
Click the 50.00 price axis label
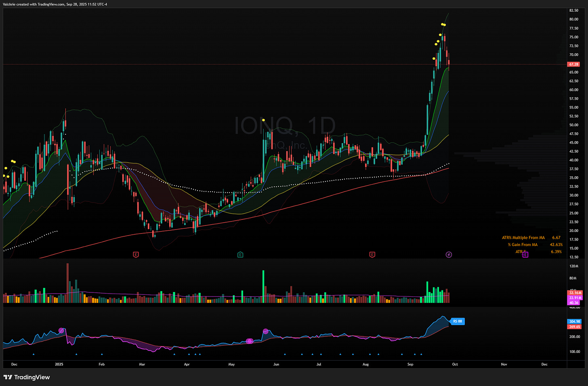click(x=573, y=125)
